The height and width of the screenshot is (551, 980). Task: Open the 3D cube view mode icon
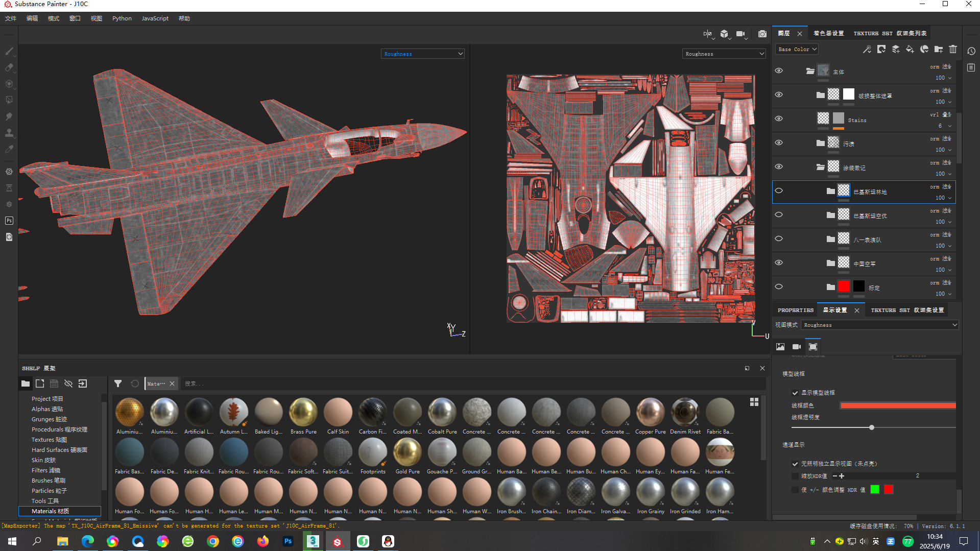[725, 34]
